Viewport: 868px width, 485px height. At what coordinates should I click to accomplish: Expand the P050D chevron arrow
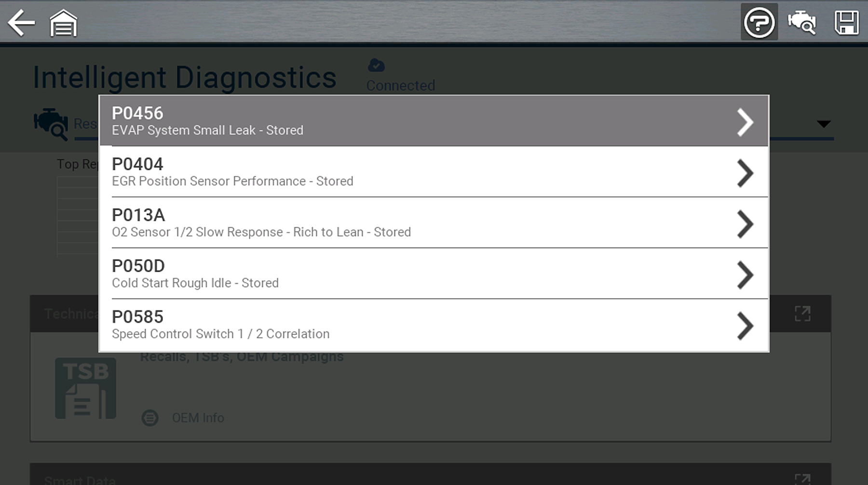745,275
